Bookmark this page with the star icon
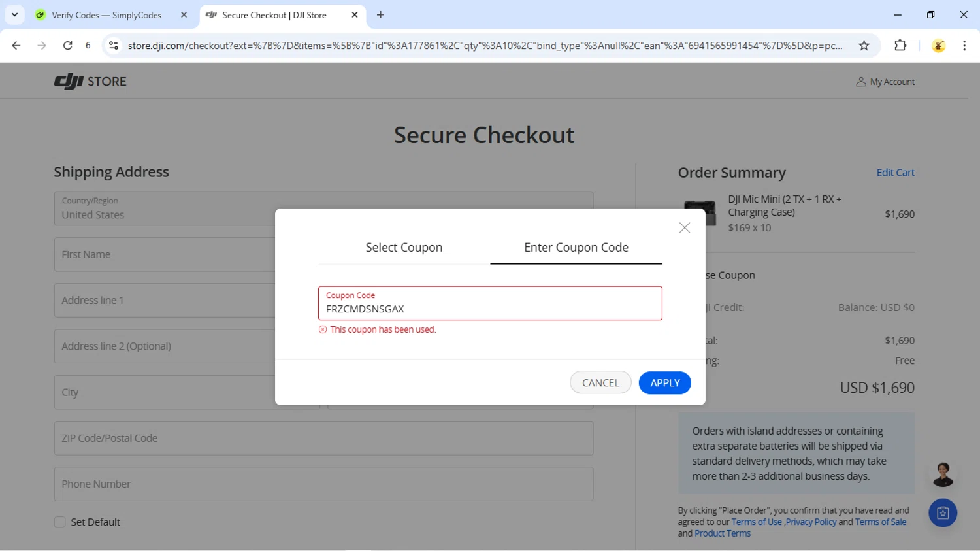Screen dimensions: 980x551 [x=864, y=46]
